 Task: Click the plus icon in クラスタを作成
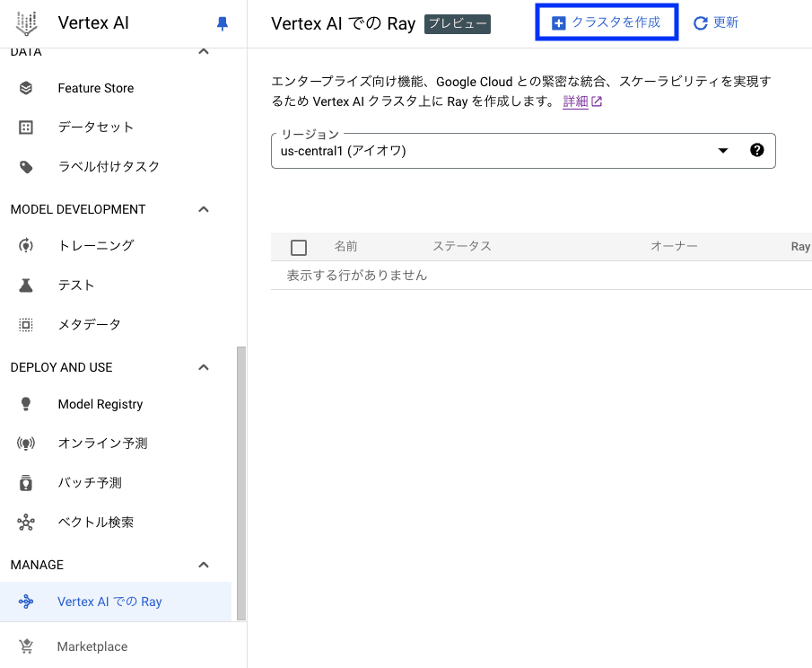pos(559,23)
